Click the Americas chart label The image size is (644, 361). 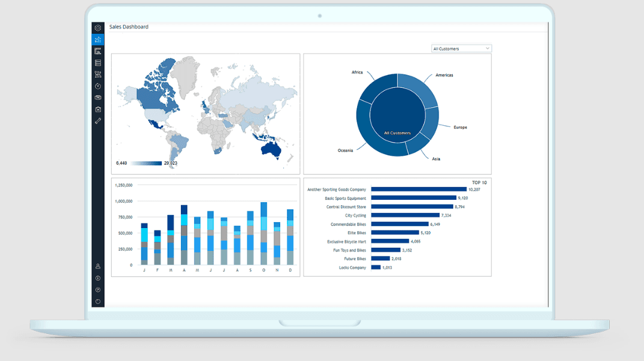444,75
